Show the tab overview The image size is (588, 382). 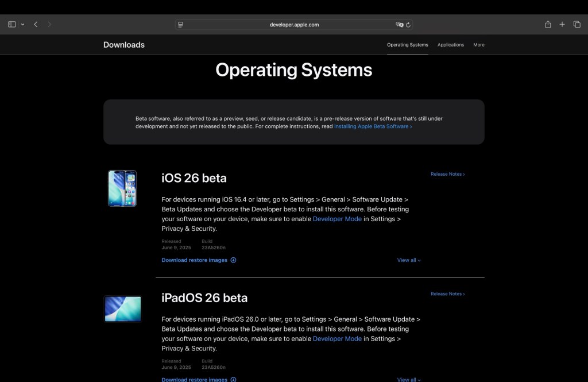[577, 25]
